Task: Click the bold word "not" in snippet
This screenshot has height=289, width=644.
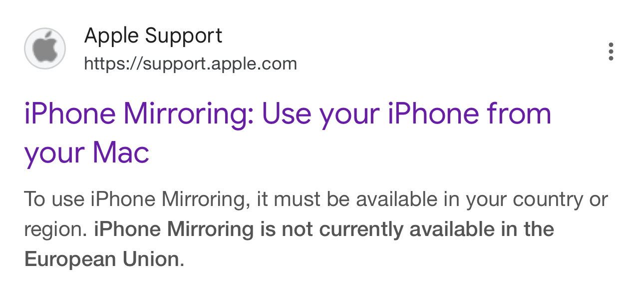Action: pos(298,229)
